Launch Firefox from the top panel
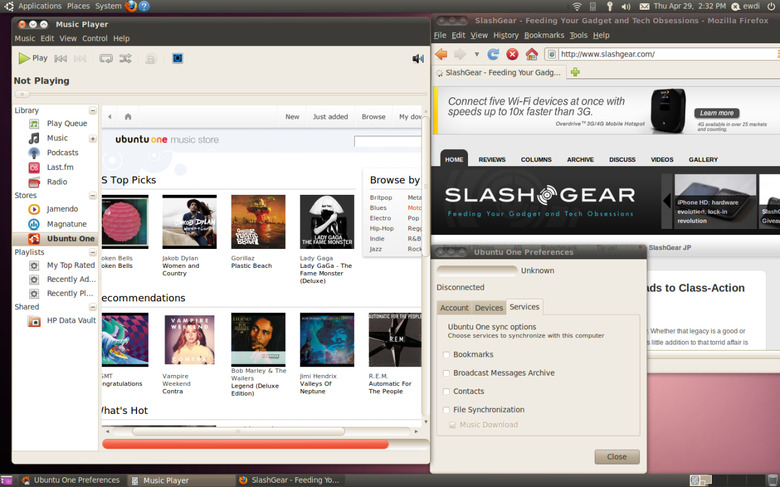The height and width of the screenshot is (487, 780). (x=131, y=6)
